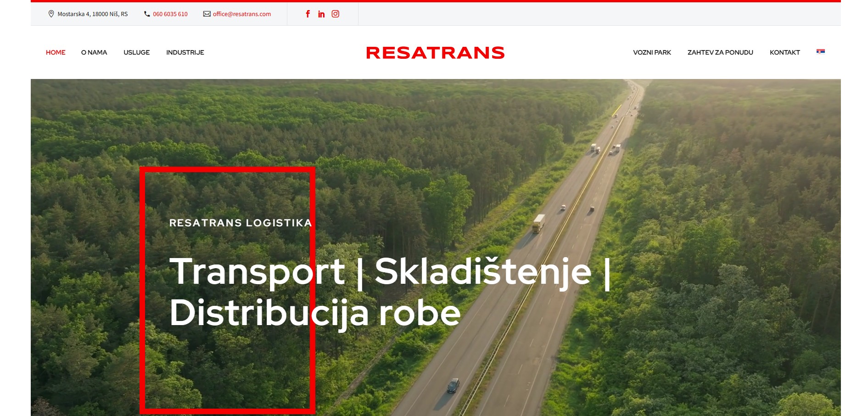Go to the HOME menu item
868x416 pixels.
pyautogui.click(x=56, y=52)
